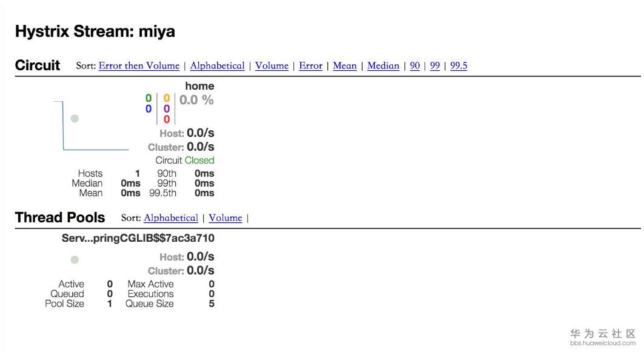
Task: Click the Active threads value
Action: (x=110, y=284)
